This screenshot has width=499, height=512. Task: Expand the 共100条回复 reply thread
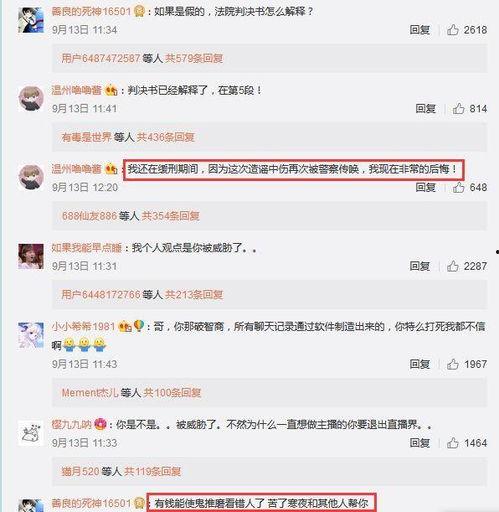pos(172,393)
